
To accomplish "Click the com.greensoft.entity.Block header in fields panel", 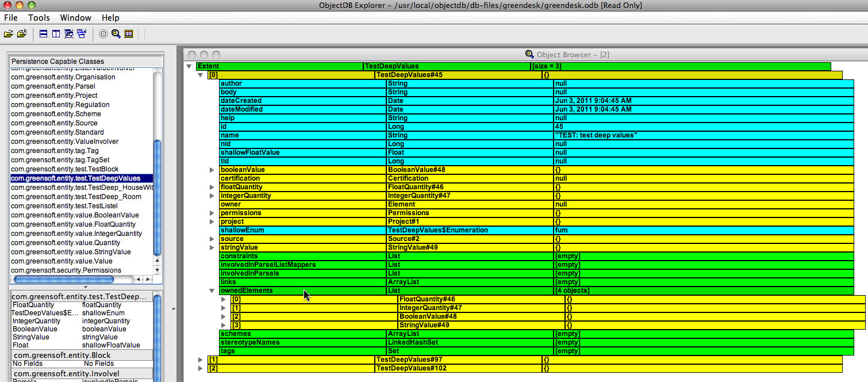I will pos(82,355).
